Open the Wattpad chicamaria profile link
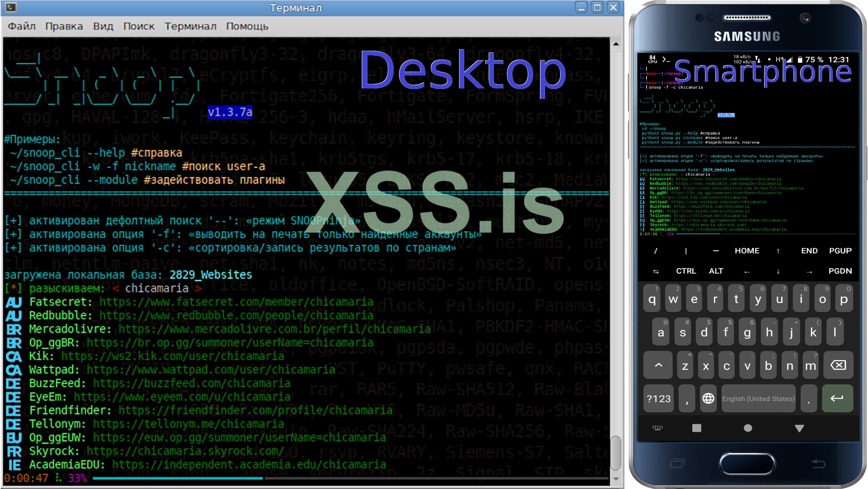The height and width of the screenshot is (489, 868). coord(210,370)
